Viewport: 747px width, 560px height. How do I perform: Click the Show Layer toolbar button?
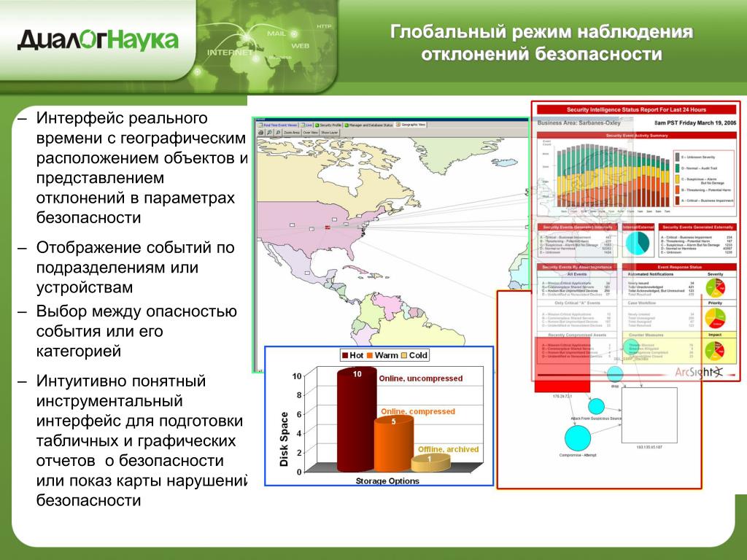pyautogui.click(x=329, y=133)
